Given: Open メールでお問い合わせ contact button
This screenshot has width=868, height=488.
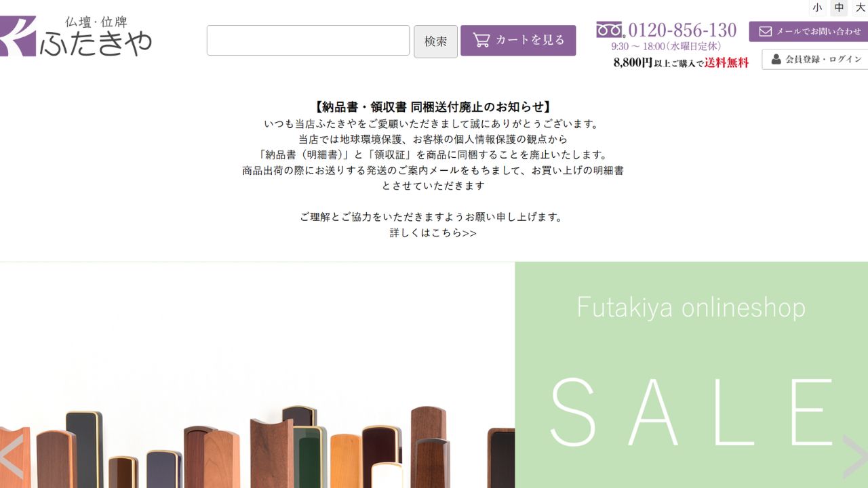Looking at the screenshot, I should 808,31.
